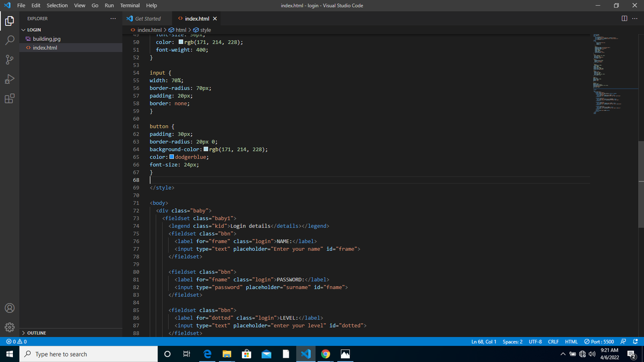Image resolution: width=644 pixels, height=362 pixels.
Task: Change language mode via HTML
Action: pyautogui.click(x=571, y=342)
